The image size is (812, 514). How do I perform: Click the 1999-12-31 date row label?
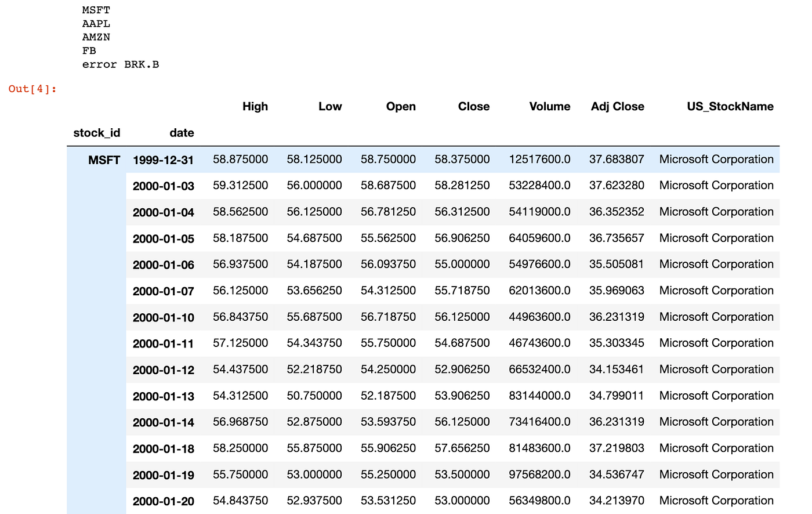(x=164, y=160)
